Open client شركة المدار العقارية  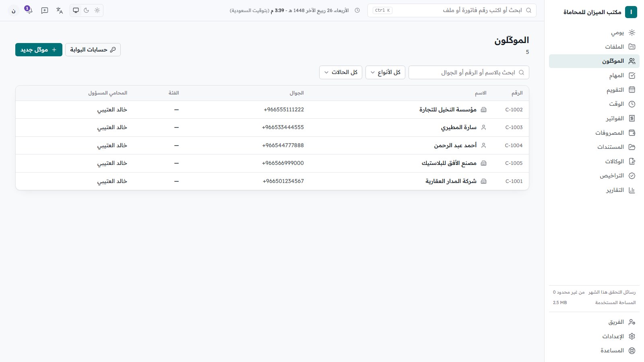tap(451, 181)
